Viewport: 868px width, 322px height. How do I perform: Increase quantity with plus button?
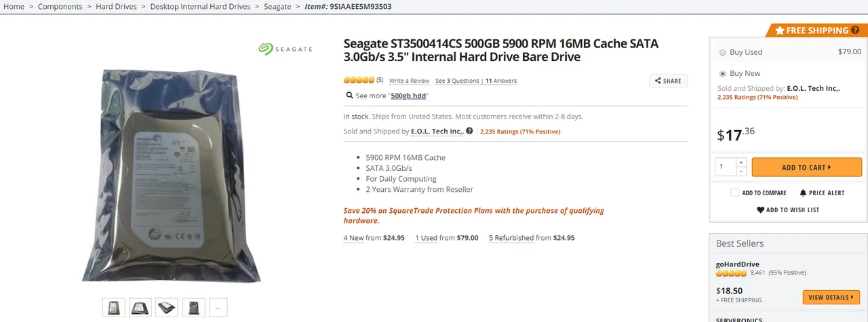click(741, 162)
